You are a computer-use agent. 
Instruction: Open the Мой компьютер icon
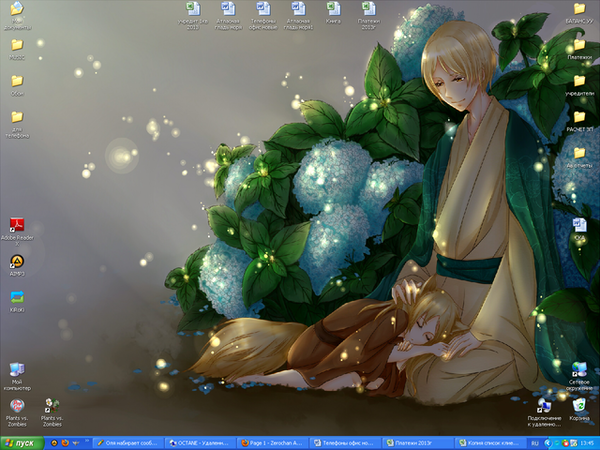point(17,370)
